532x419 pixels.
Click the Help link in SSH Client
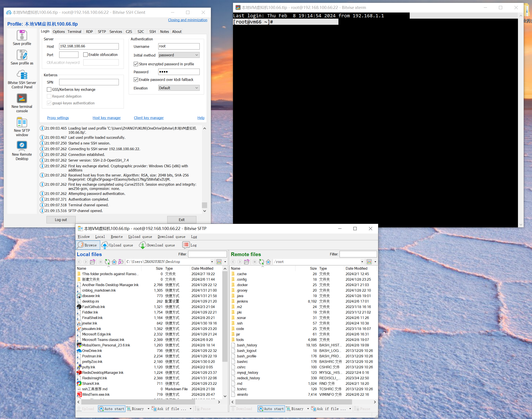coord(201,118)
